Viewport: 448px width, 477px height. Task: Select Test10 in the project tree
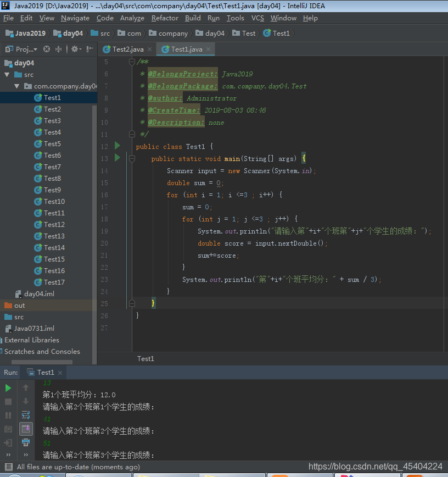pos(49,201)
